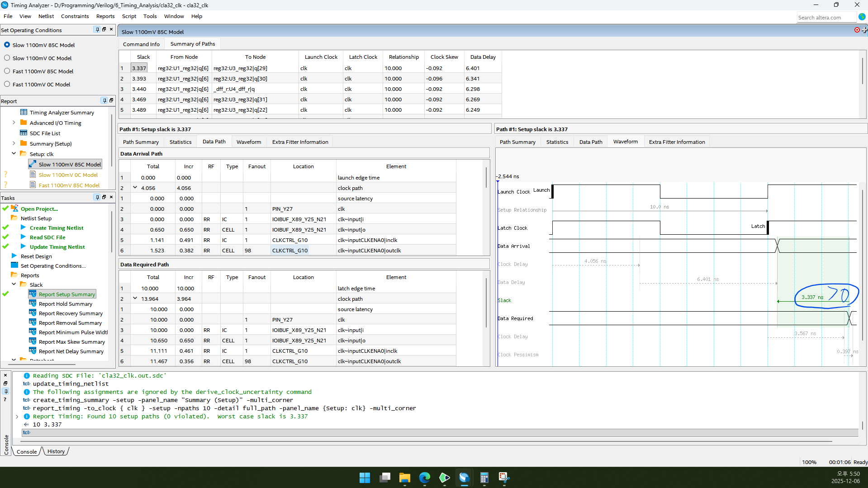Run Create Timing Netlist play icon
This screenshot has width=868, height=488.
click(x=23, y=228)
